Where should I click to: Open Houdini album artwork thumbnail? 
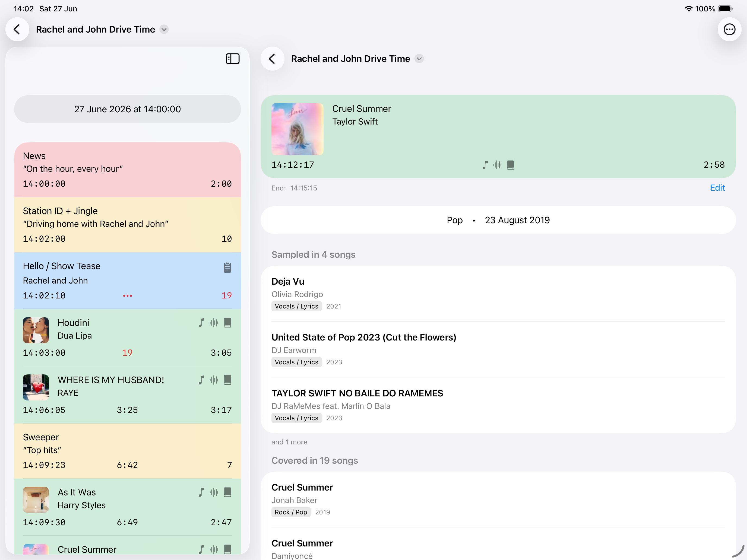pyautogui.click(x=36, y=330)
